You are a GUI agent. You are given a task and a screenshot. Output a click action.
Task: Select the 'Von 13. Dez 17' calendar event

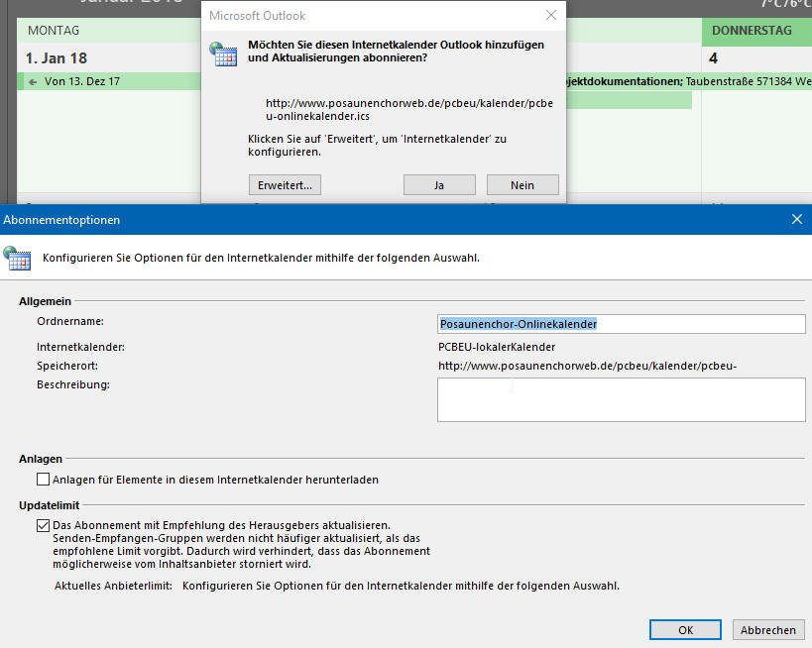[x=110, y=82]
